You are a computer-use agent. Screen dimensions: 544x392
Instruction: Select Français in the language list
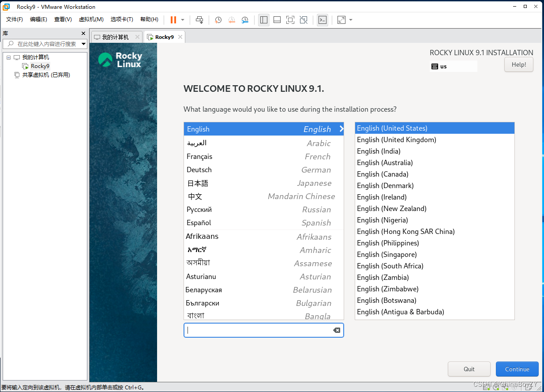(x=264, y=156)
